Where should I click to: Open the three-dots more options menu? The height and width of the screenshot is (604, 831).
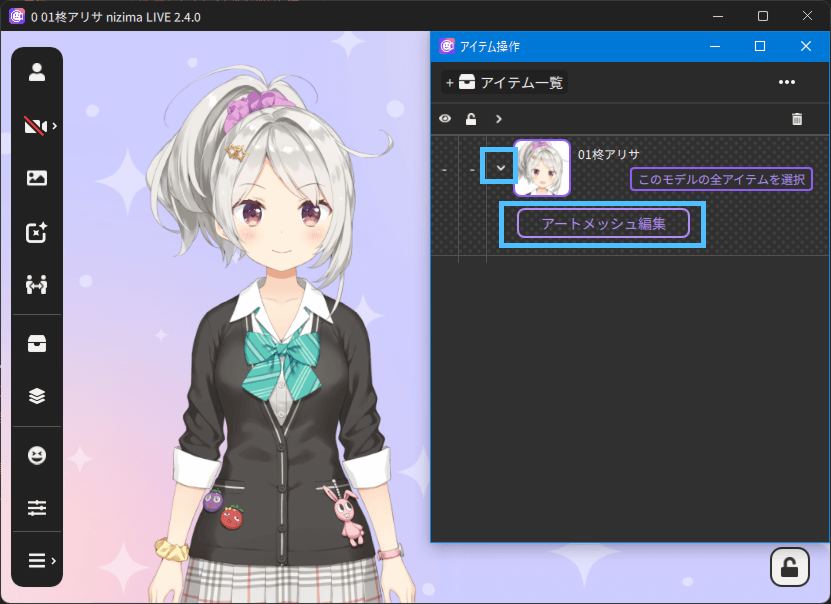pos(787,82)
